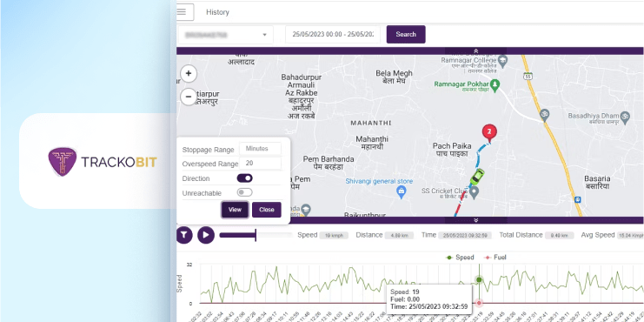Click the Total Distance label
The width and height of the screenshot is (644, 322).
tap(521, 235)
